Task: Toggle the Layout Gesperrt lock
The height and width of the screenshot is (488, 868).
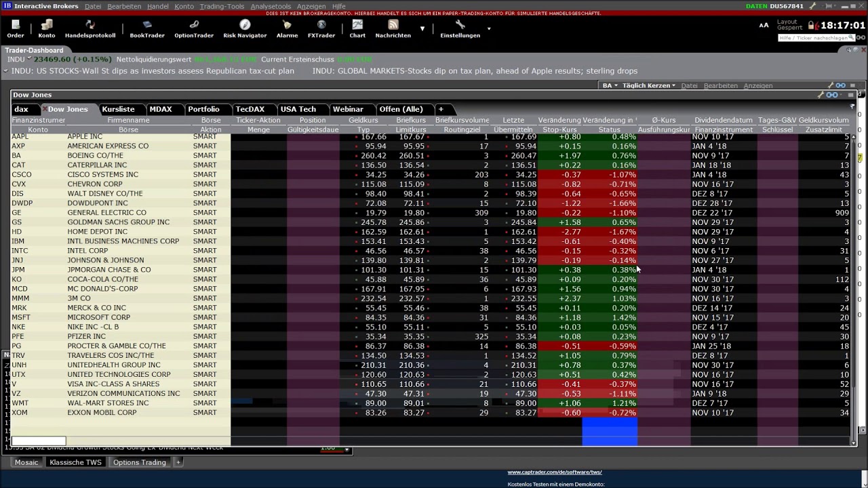Action: [x=795, y=25]
